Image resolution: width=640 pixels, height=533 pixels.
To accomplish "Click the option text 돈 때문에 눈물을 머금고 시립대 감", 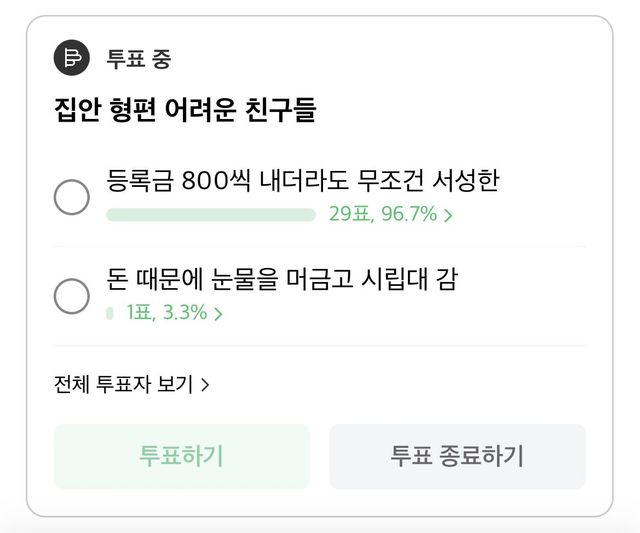I will click(281, 279).
